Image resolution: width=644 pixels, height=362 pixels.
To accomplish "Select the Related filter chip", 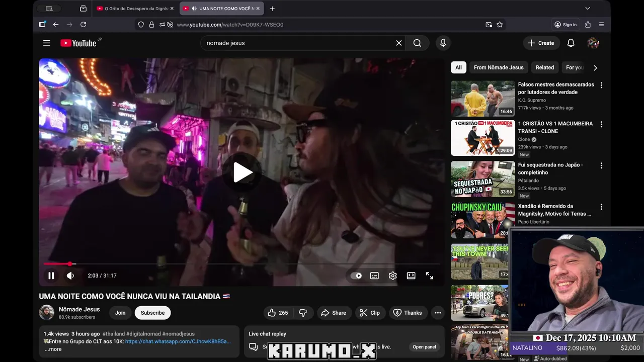I will (x=545, y=67).
